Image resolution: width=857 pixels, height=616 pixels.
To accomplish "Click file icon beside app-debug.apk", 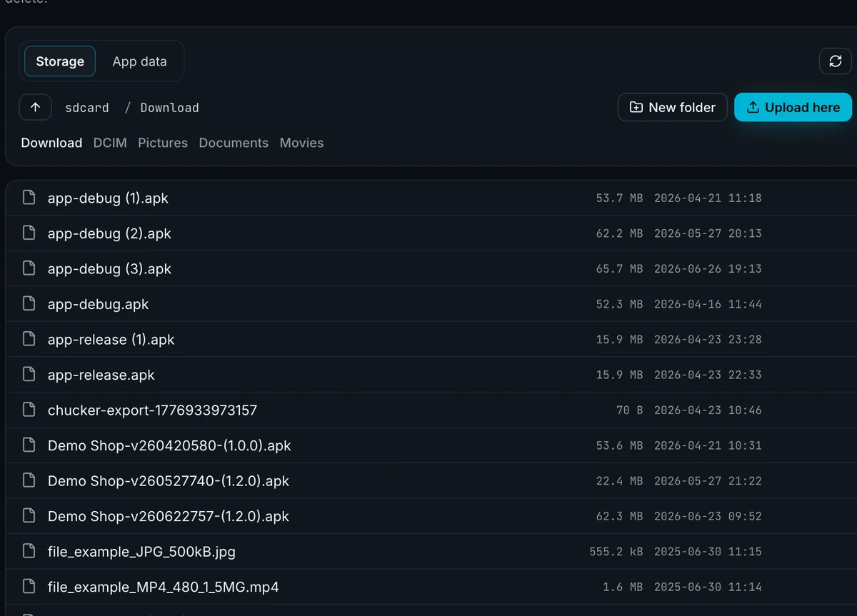I will (x=29, y=304).
